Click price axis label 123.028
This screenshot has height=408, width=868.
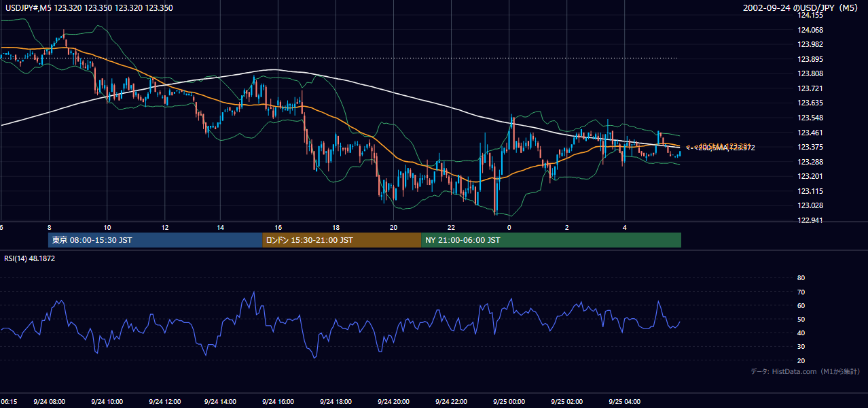pyautogui.click(x=810, y=205)
